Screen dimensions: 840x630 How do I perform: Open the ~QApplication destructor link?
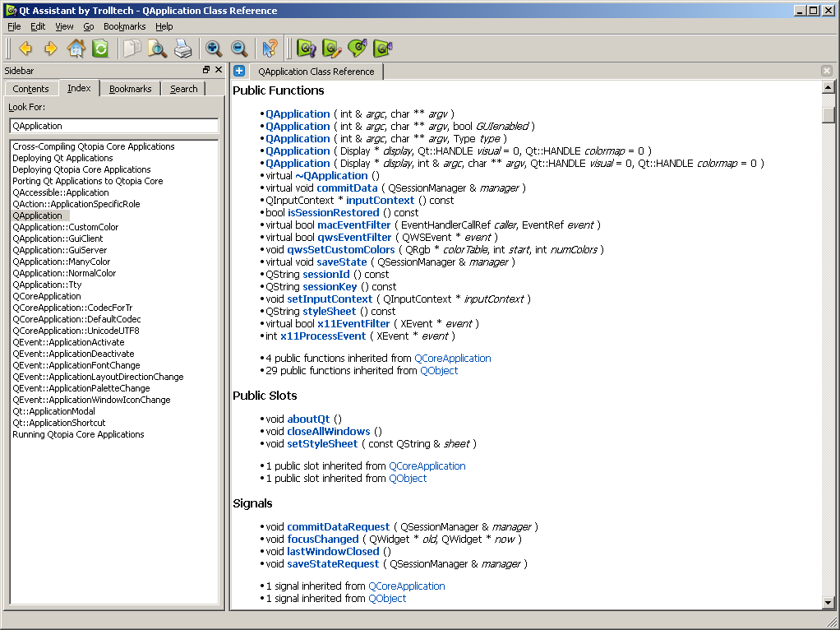331,176
